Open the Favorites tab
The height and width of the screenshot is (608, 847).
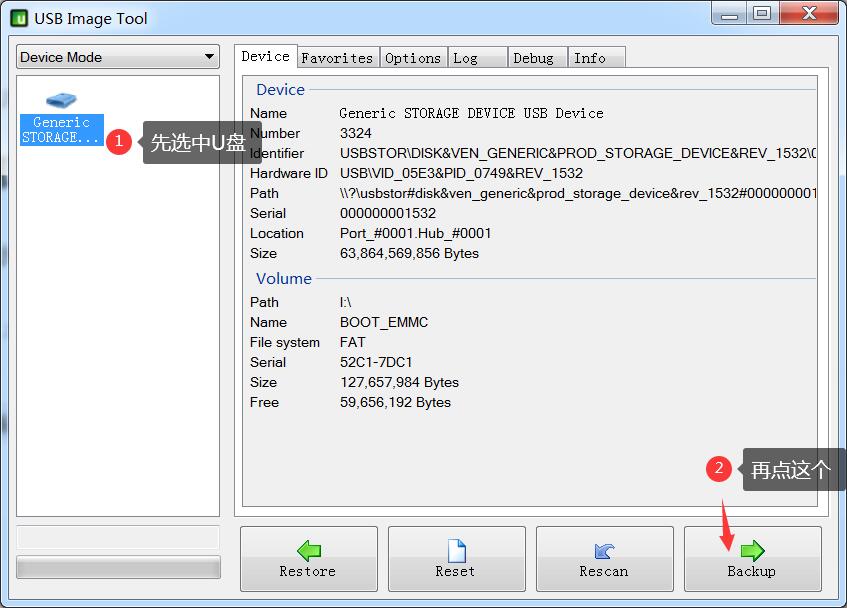pos(337,58)
